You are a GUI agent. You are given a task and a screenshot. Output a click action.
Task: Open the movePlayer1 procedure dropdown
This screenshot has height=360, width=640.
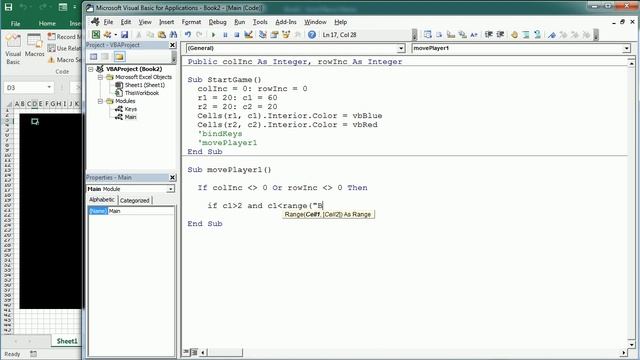click(x=627, y=48)
